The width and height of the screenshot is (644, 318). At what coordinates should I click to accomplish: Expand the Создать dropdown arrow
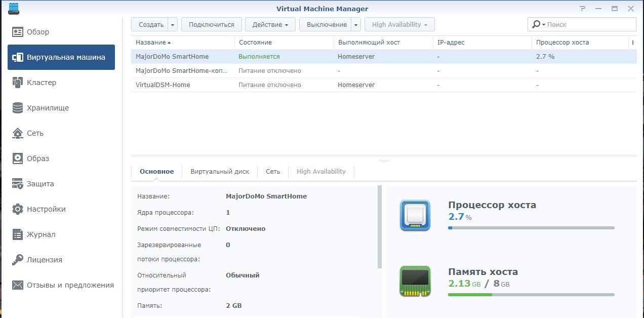[x=173, y=24]
